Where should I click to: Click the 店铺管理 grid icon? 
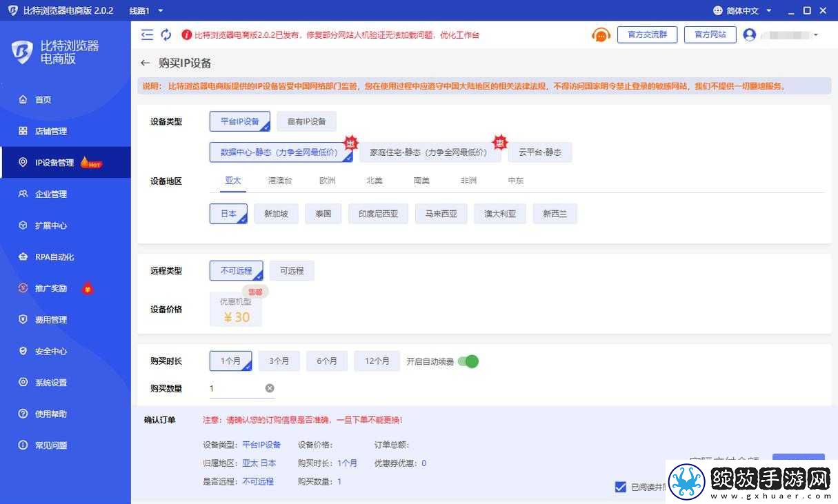point(23,131)
